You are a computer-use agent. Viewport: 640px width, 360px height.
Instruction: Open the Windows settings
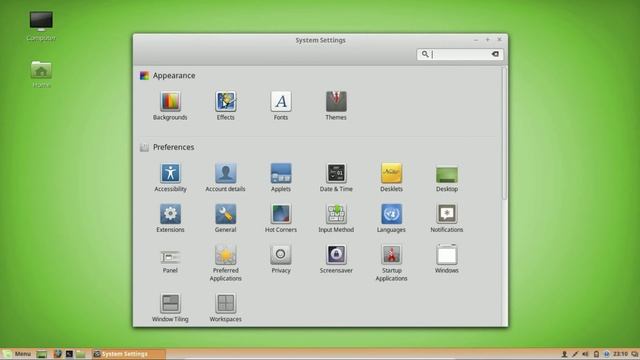(x=447, y=259)
